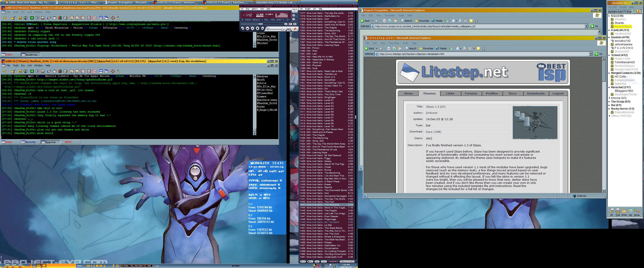Collapse ICQ group in buddy list
This screenshot has height=268, width=644.
tap(609, 16)
